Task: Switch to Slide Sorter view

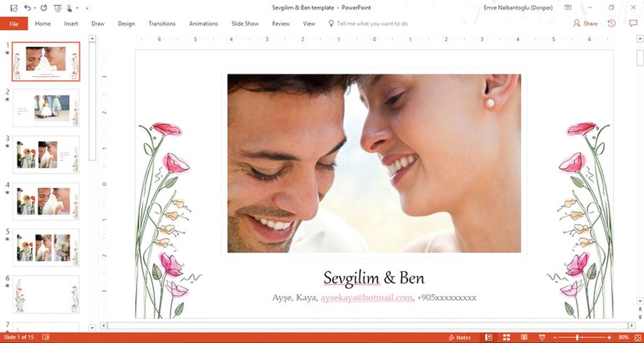Action: pyautogui.click(x=506, y=338)
